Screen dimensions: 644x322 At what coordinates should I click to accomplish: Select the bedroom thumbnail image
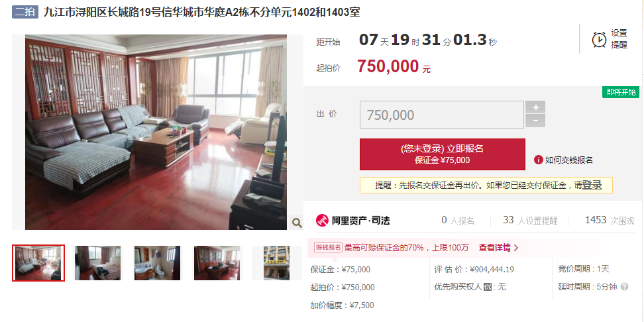pos(98,263)
